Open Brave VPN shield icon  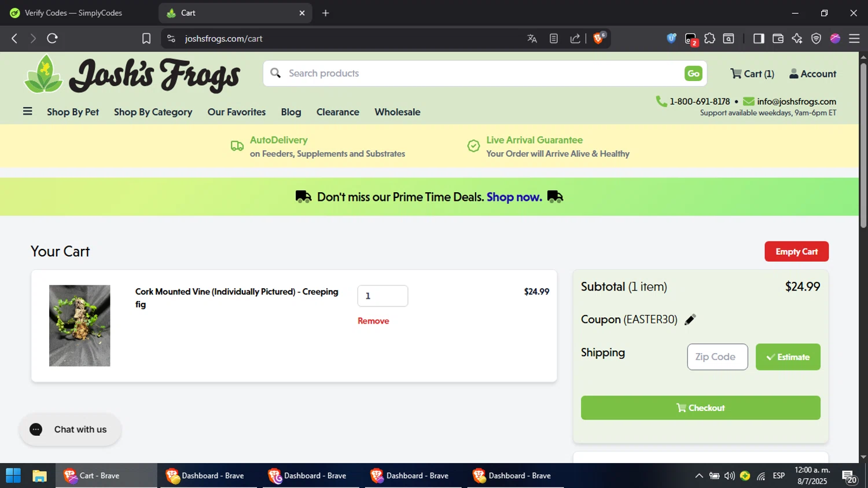click(816, 38)
